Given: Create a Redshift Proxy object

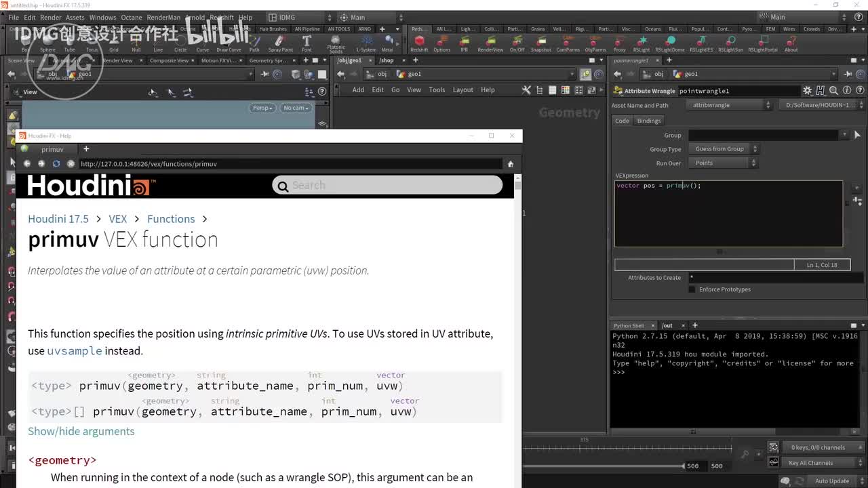Looking at the screenshot, I should pos(619,44).
